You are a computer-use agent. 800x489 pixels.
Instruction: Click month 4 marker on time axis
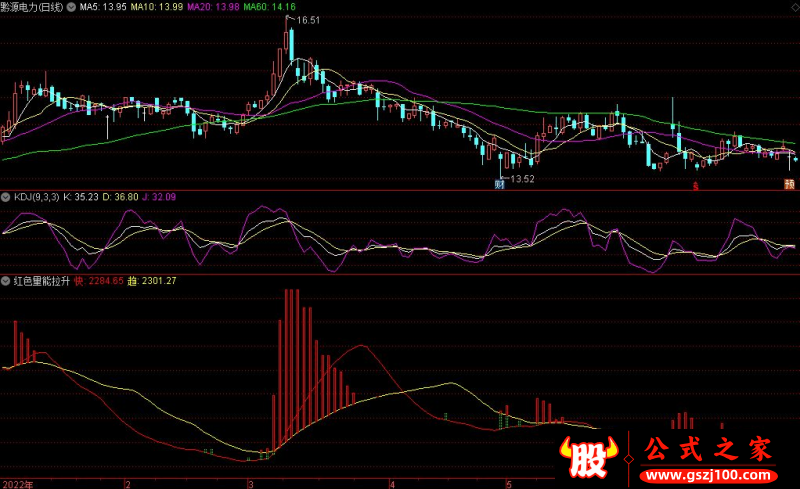click(393, 483)
